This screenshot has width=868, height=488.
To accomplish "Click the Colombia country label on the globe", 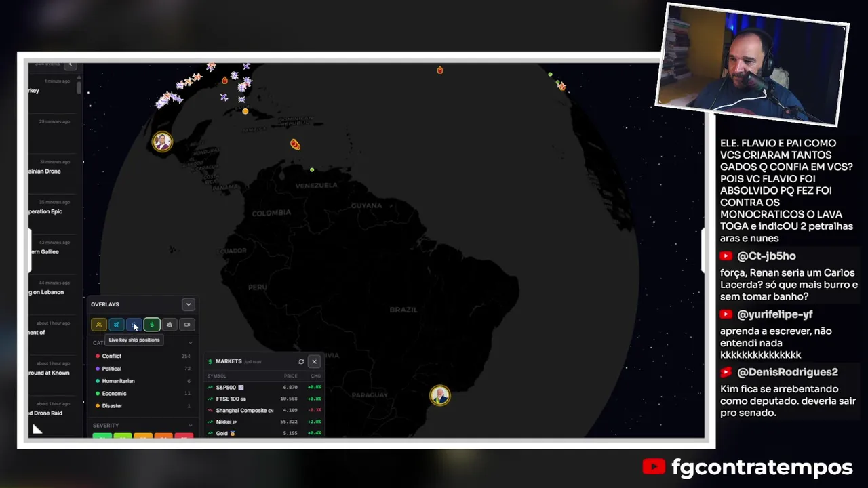I will 271,213.
